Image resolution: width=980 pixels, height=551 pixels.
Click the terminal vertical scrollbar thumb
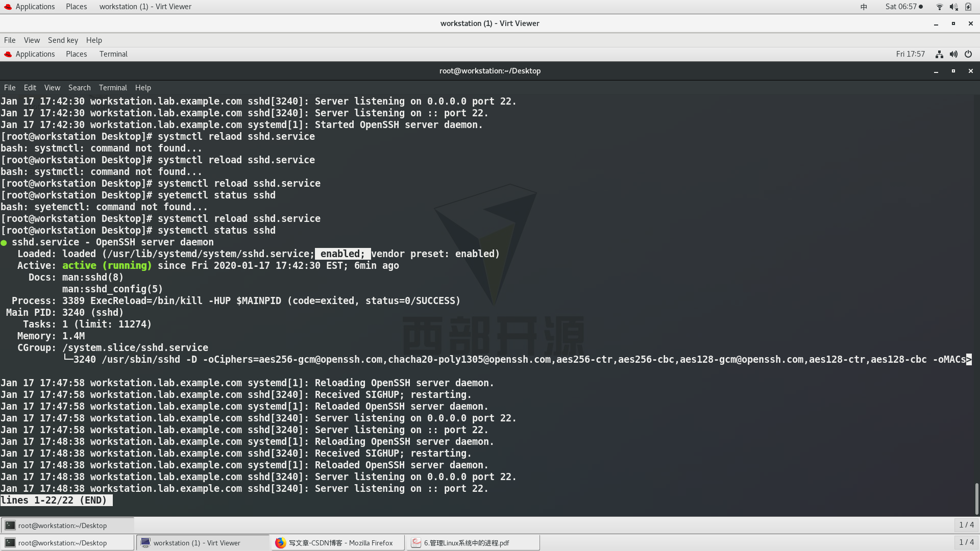click(x=976, y=498)
